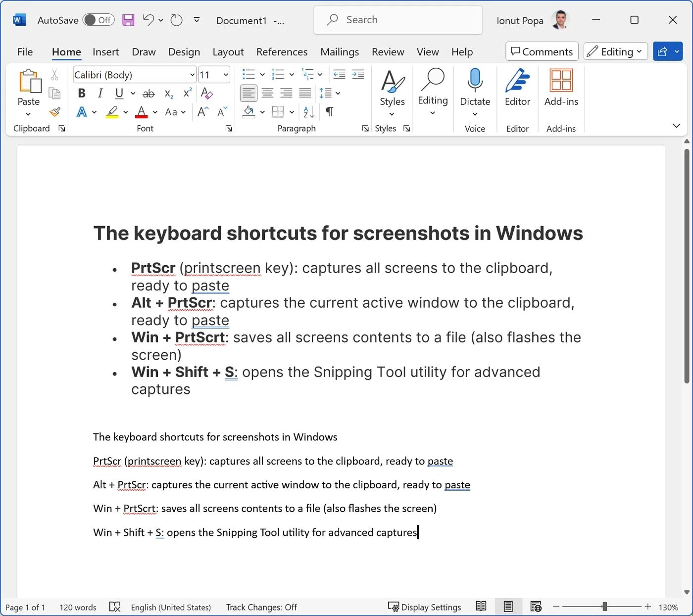Screen dimensions: 693x616
Task: Sort the document text
Action: (x=308, y=112)
